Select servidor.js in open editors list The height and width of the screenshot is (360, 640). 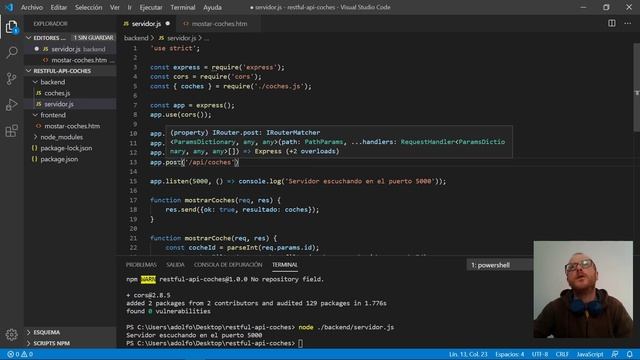[70, 49]
